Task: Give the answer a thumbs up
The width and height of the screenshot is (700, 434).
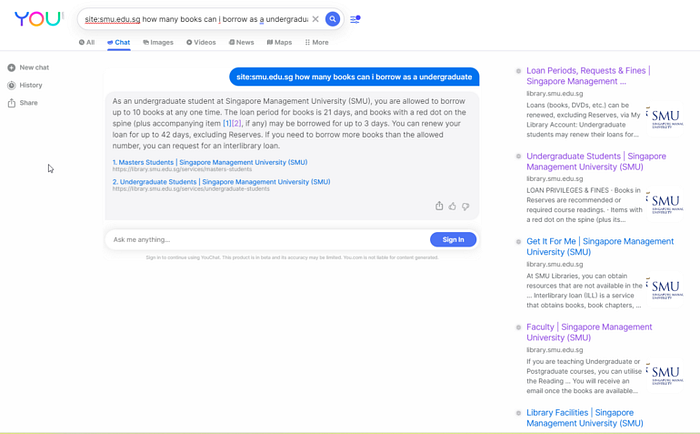Action: (452, 206)
